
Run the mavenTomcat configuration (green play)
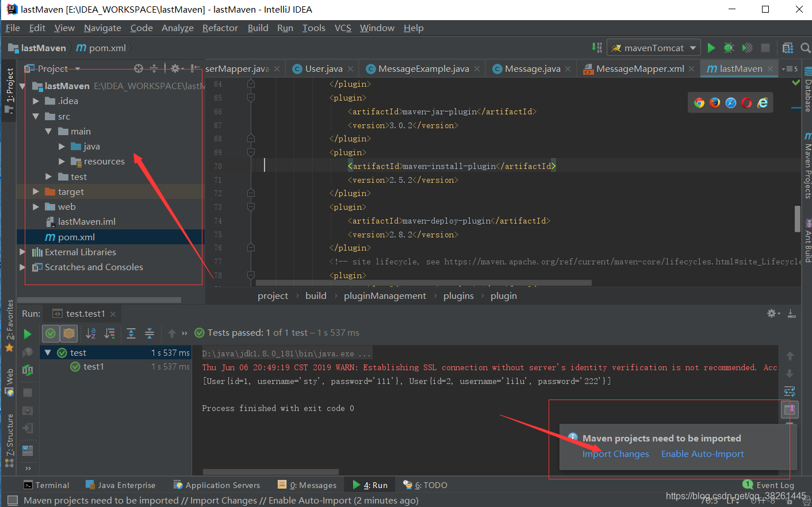pyautogui.click(x=711, y=48)
